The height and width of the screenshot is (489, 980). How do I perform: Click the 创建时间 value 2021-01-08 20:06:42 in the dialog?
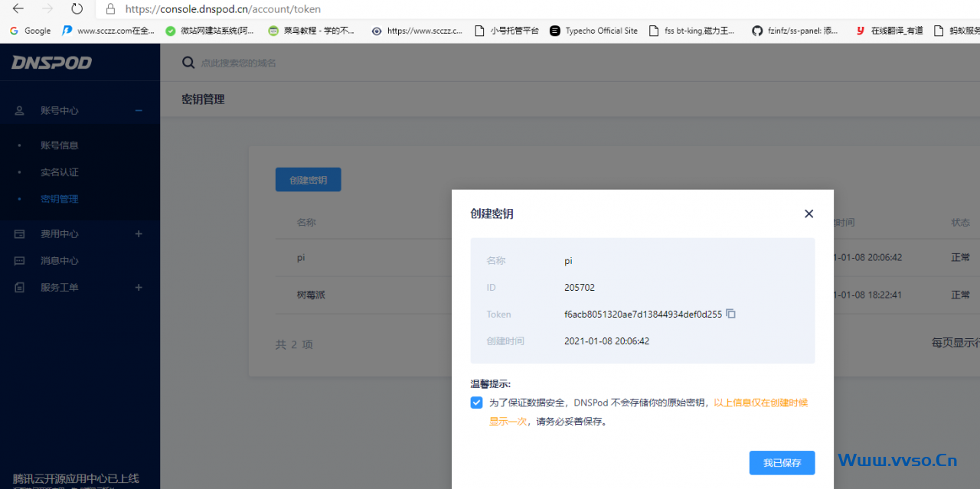[x=606, y=341]
